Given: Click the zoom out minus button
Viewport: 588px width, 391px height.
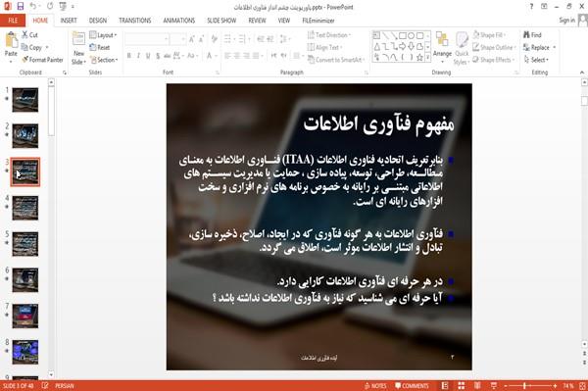Looking at the screenshot, I should coord(505,386).
